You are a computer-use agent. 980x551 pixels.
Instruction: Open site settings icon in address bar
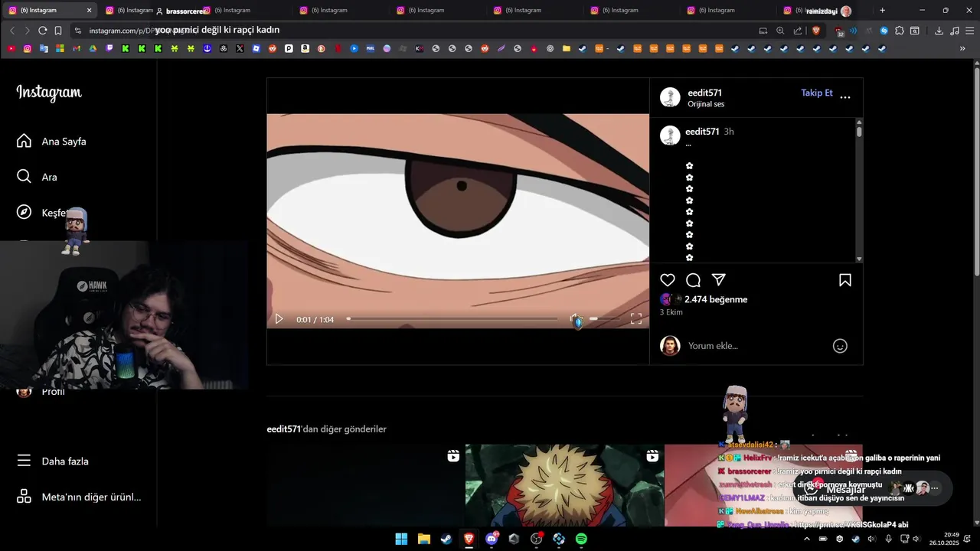click(x=77, y=31)
